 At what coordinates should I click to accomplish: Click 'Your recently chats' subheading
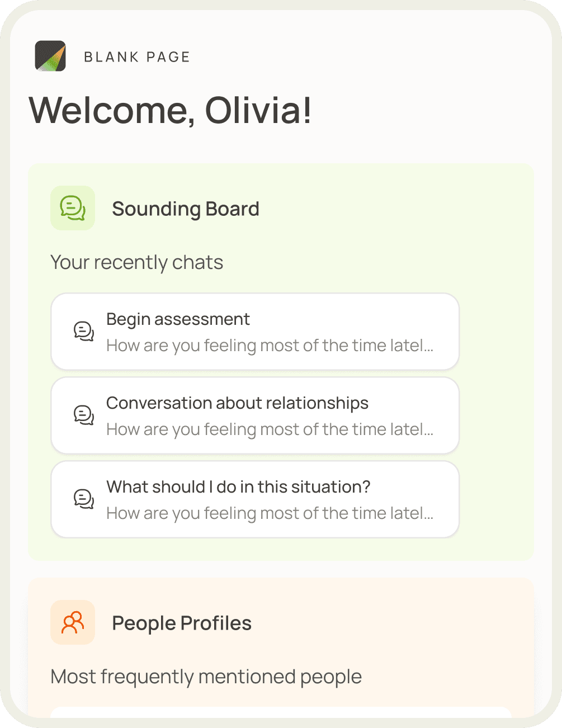(136, 262)
